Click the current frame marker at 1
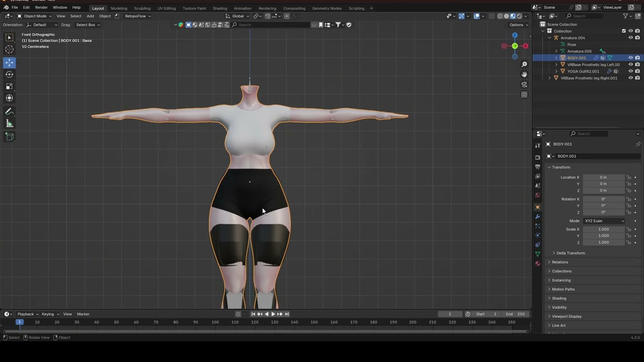 (19, 322)
